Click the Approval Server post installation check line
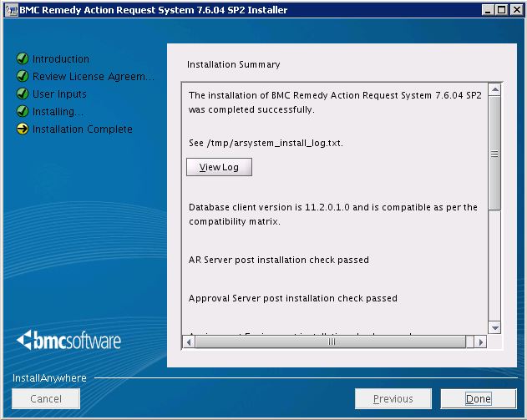Image resolution: width=527 pixels, height=420 pixels. (293, 298)
